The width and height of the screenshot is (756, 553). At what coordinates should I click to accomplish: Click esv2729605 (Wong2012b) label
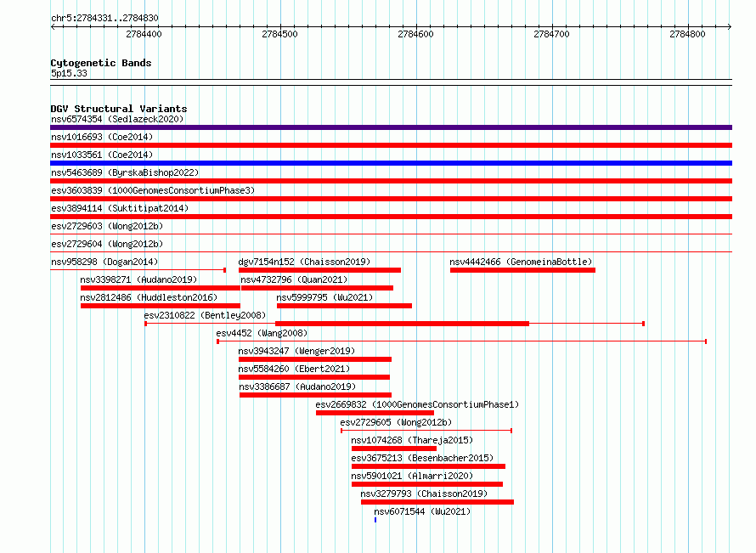coord(396,422)
